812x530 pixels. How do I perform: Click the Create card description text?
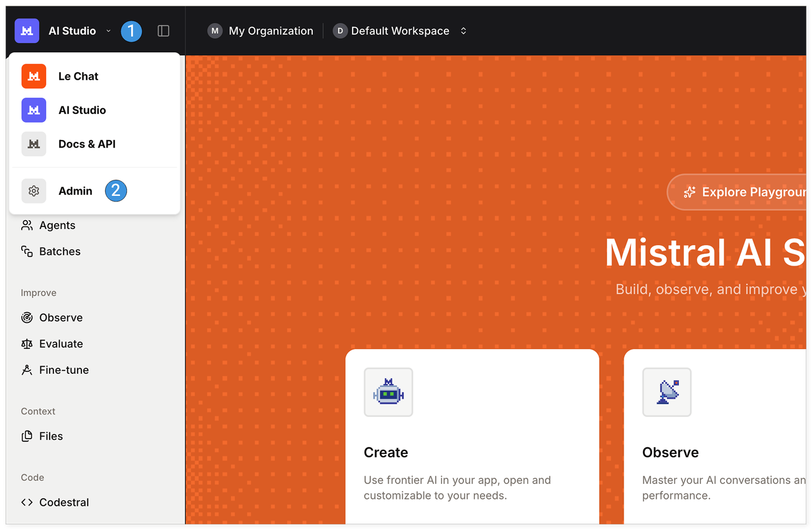tap(458, 488)
